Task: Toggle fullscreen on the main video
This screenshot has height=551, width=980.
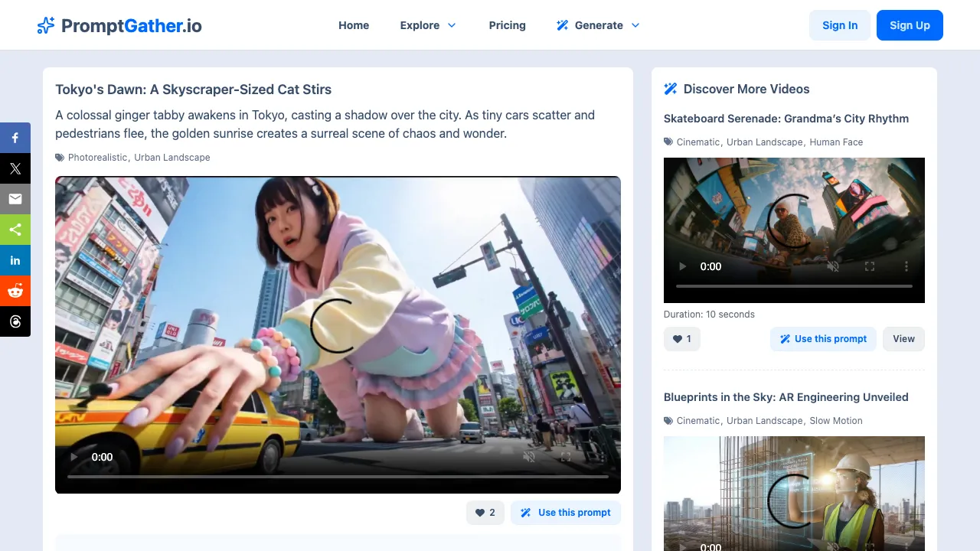Action: 566,457
